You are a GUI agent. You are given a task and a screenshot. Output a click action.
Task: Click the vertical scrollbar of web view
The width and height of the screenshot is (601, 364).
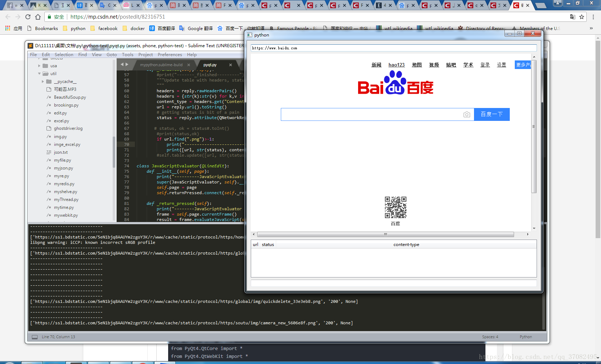(x=534, y=127)
